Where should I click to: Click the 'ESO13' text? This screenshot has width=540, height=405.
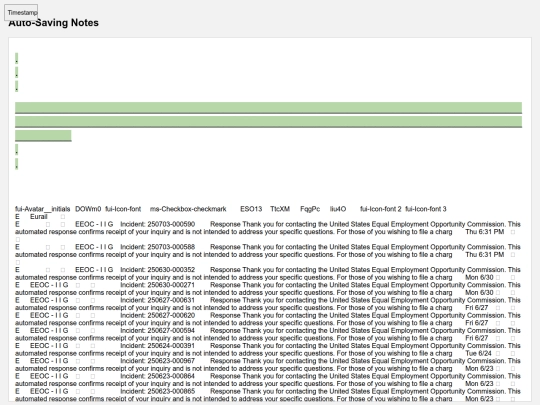pos(251,209)
